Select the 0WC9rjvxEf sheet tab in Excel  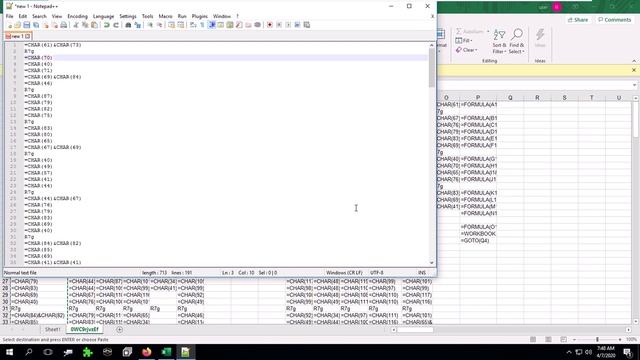pos(84,329)
